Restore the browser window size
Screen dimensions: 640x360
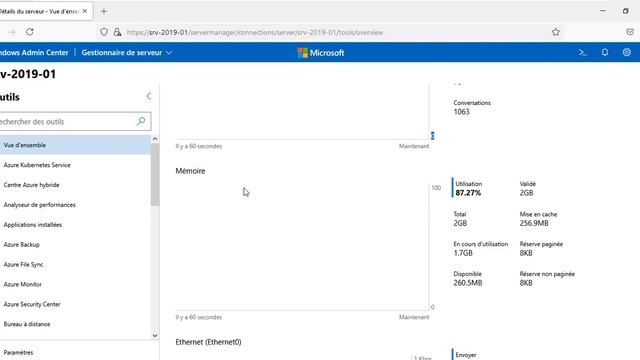[x=625, y=11]
